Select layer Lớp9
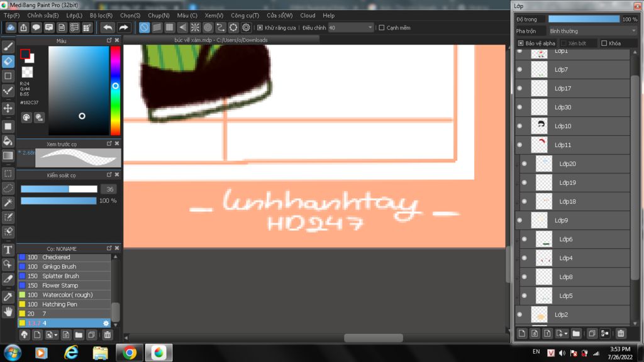Viewport: 644px width, 362px height. tap(572, 221)
